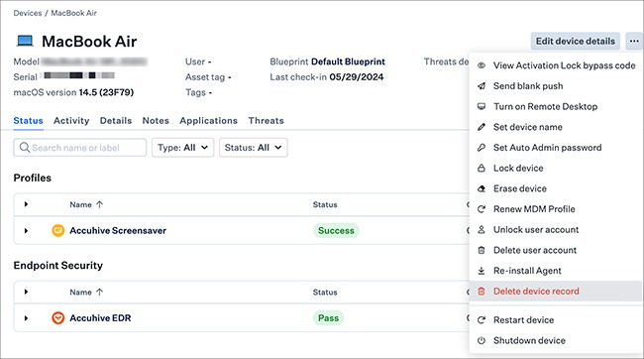This screenshot has width=644, height=359.
Task: Switch to the Activity tab
Action: (71, 120)
